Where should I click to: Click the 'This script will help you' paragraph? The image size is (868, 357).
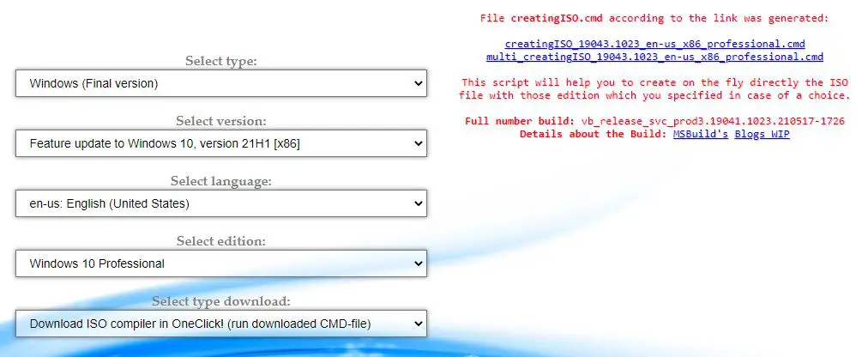[655, 89]
